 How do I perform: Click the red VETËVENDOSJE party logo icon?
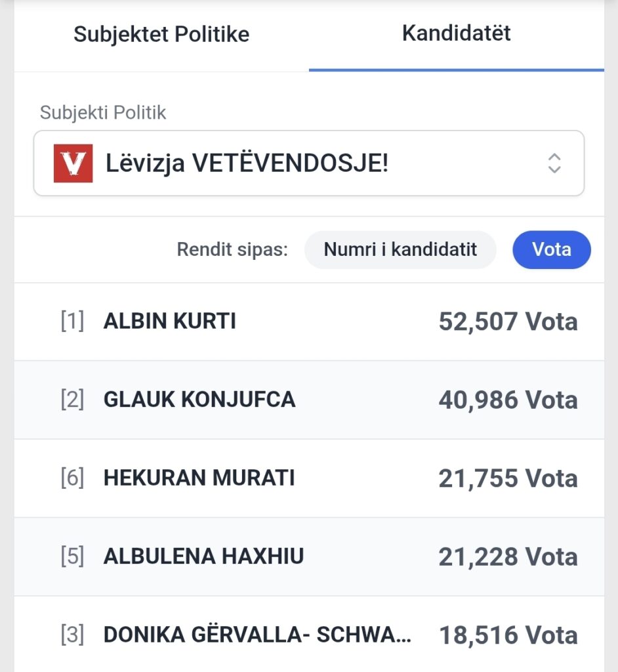[73, 163]
